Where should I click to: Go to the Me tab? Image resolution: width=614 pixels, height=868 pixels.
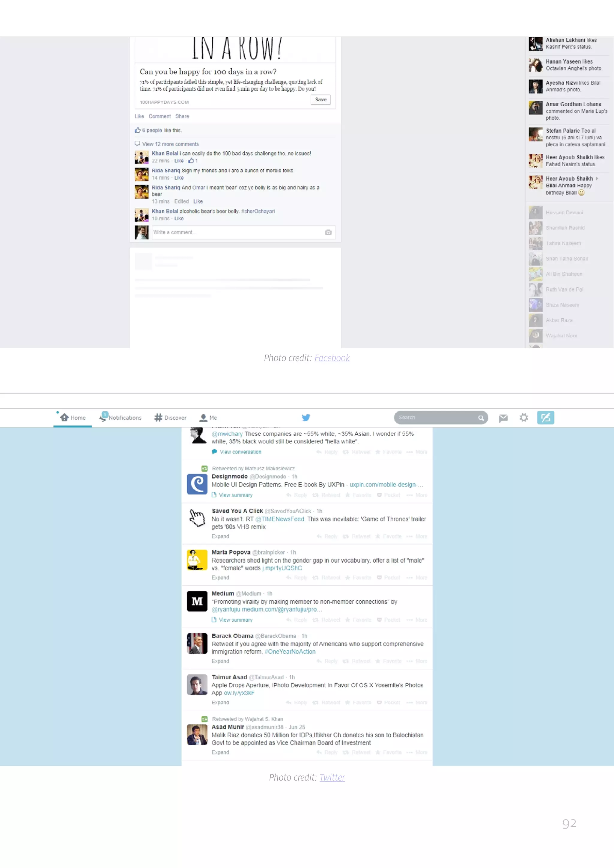point(208,418)
